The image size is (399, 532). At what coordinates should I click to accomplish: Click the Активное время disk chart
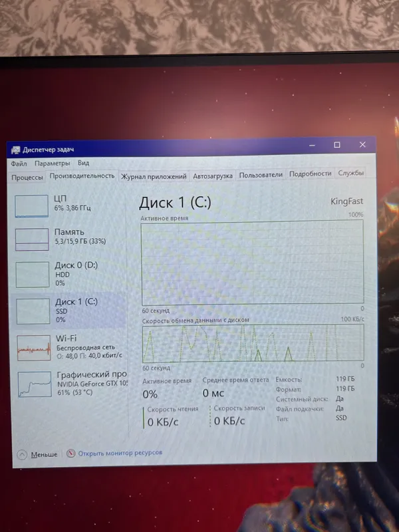tap(253, 262)
